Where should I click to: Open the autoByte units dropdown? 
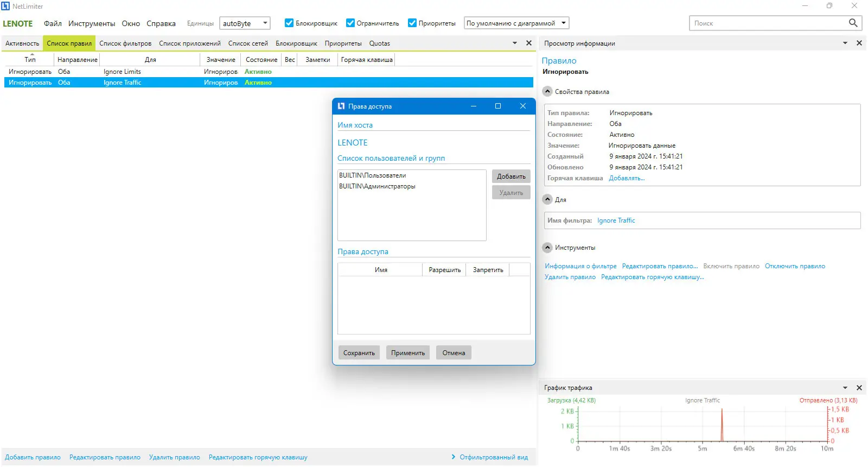[245, 23]
